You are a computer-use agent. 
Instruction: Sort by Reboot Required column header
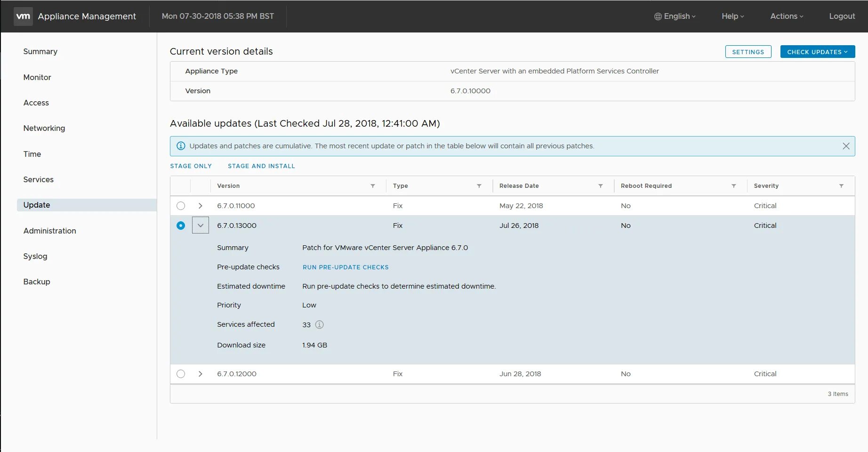tap(646, 186)
